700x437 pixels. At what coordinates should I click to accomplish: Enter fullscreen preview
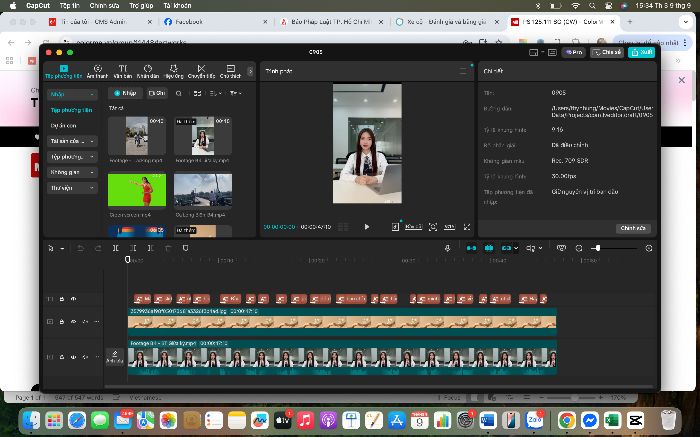(x=467, y=227)
